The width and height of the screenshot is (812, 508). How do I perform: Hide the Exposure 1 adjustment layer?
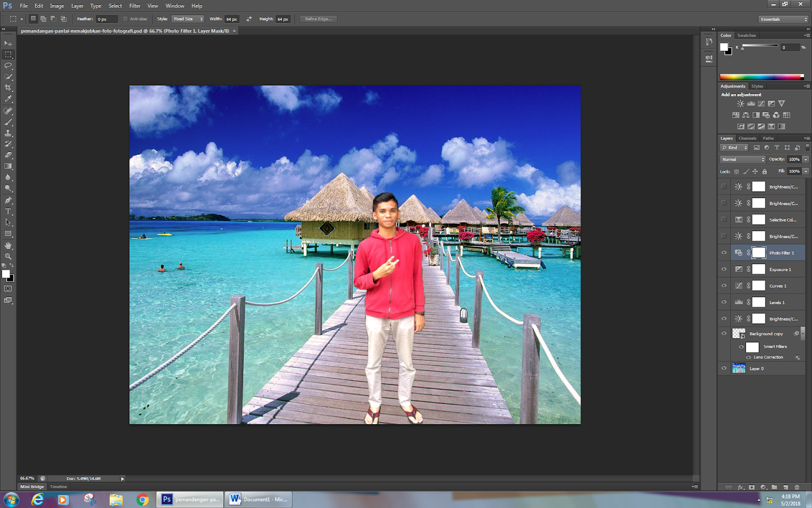pos(724,269)
